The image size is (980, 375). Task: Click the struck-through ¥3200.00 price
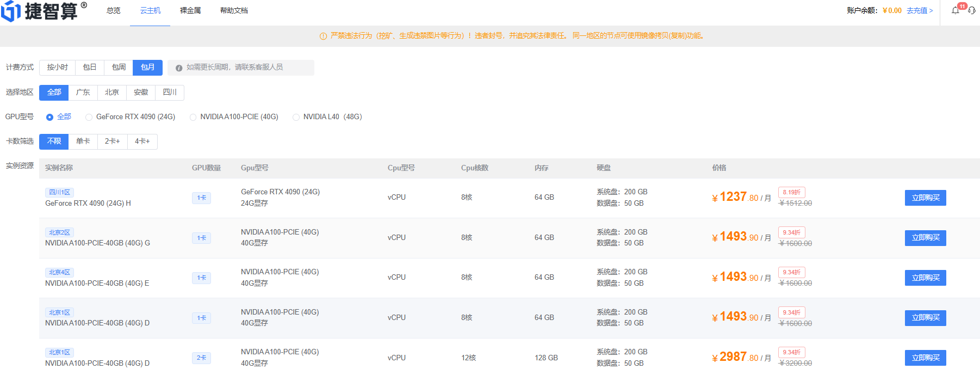coord(796,364)
